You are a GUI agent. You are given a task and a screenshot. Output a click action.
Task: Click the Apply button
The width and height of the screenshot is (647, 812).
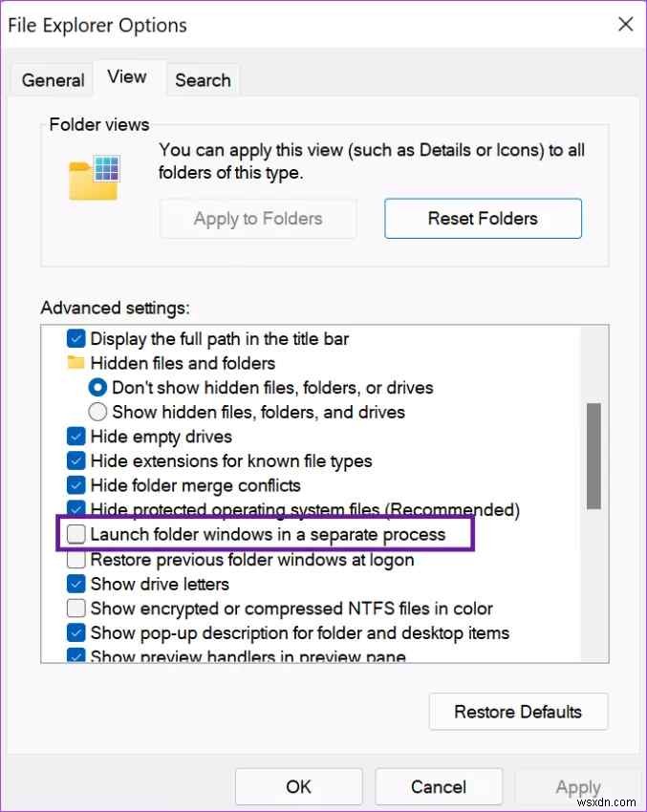coord(578,786)
